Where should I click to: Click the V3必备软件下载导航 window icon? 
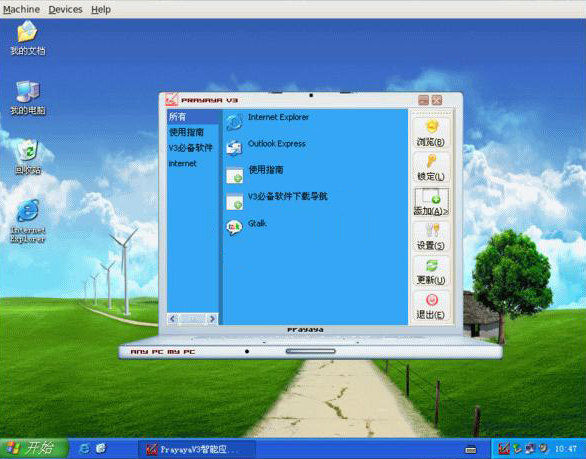tap(234, 201)
